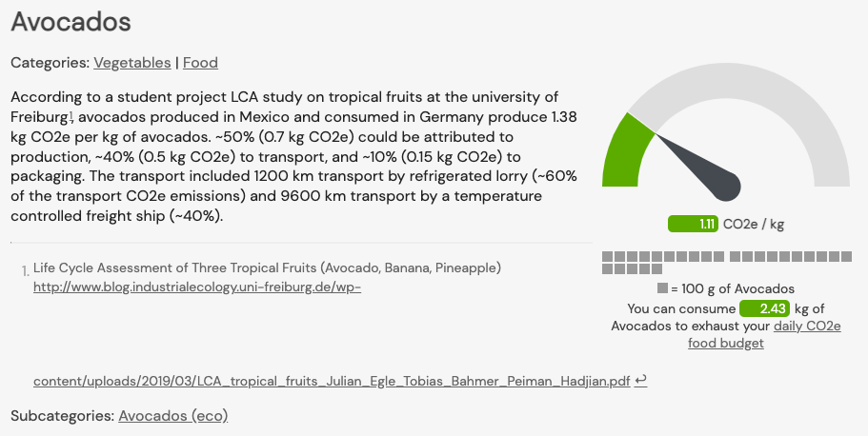Viewport: 868px width, 436px height.
Task: Click the green 2.43 kg value badge
Action: [764, 308]
